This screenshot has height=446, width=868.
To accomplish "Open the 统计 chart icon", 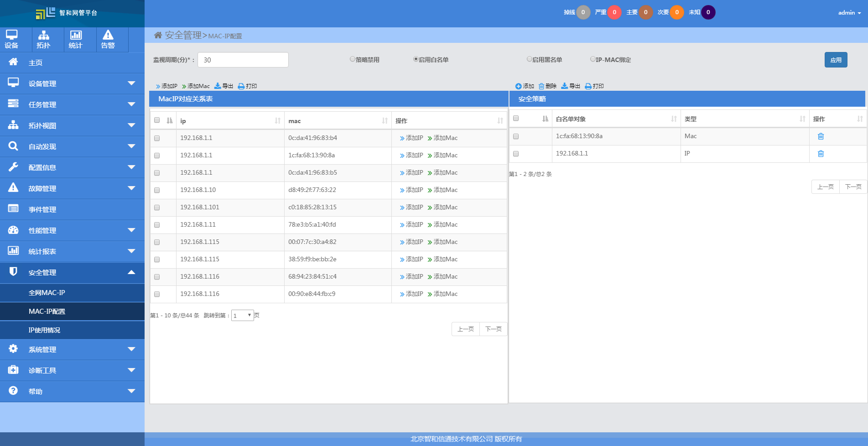I will pos(76,36).
